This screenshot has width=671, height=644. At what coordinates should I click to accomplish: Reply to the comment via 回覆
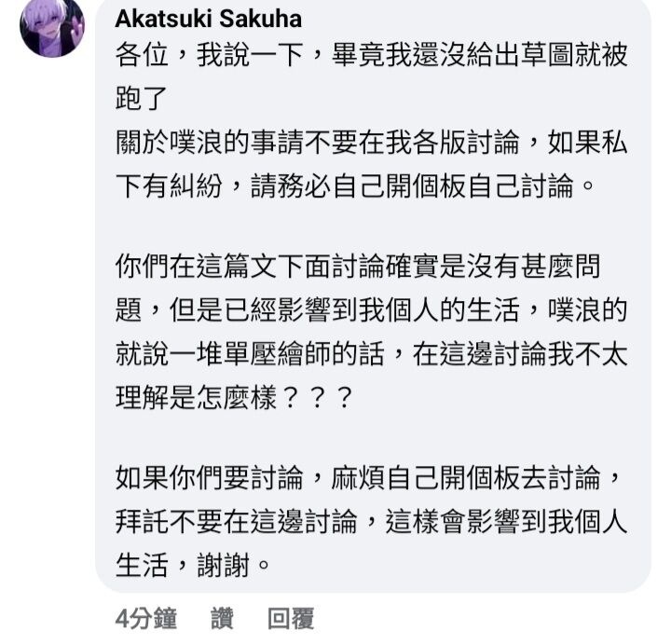tap(291, 618)
